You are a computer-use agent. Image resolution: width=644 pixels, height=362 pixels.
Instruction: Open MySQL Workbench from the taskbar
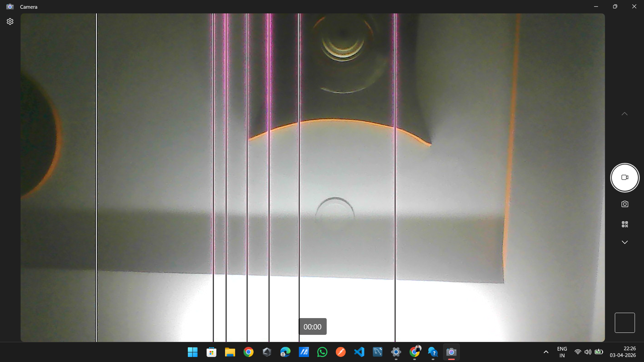click(377, 352)
